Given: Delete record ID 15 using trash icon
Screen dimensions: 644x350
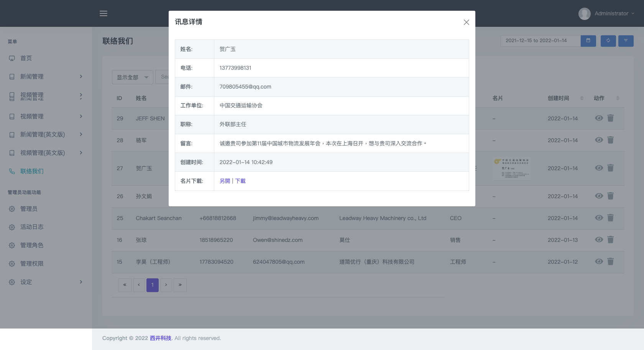Looking at the screenshot, I should pos(611,262).
